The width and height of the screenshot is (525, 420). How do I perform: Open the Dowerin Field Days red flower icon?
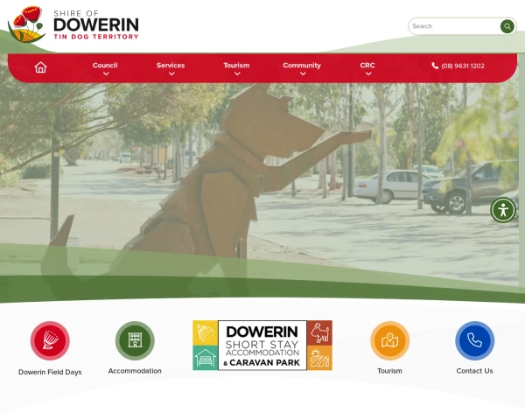[50, 340]
